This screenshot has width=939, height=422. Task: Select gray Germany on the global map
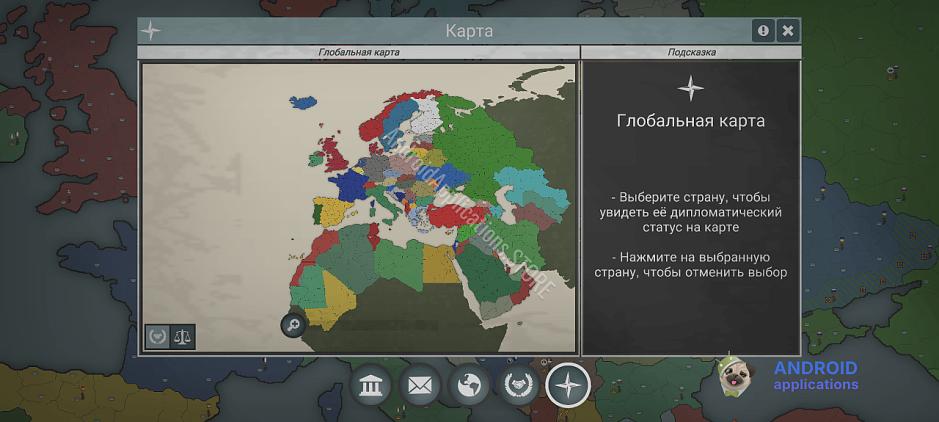(x=376, y=166)
